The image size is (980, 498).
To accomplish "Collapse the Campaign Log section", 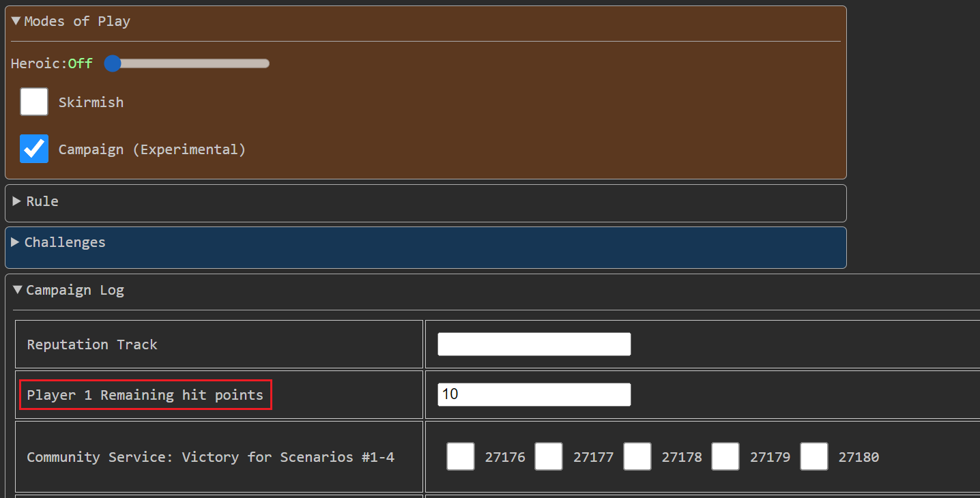I will [x=68, y=290].
